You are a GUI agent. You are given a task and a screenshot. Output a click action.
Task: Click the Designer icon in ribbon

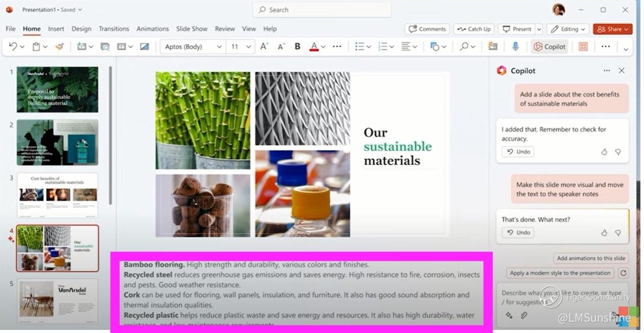583,46
